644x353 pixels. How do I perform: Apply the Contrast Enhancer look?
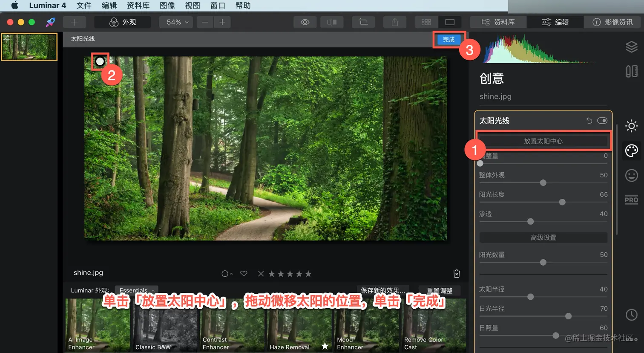[233, 325]
